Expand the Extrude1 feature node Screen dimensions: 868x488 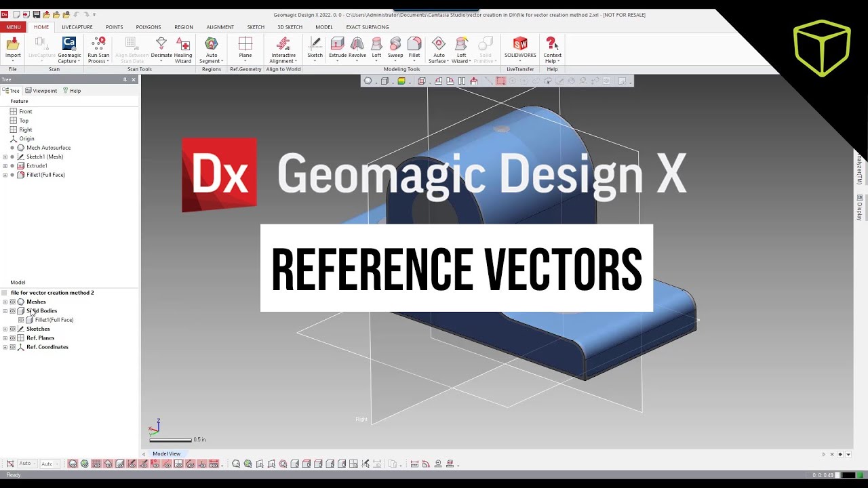click(5, 166)
